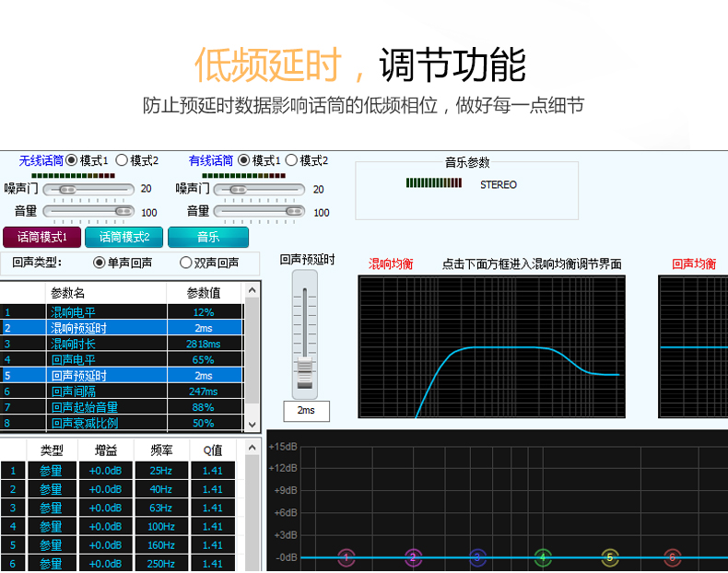Click the 12% reverb level value
Image resolution: width=728 pixels, height=573 pixels.
(204, 312)
